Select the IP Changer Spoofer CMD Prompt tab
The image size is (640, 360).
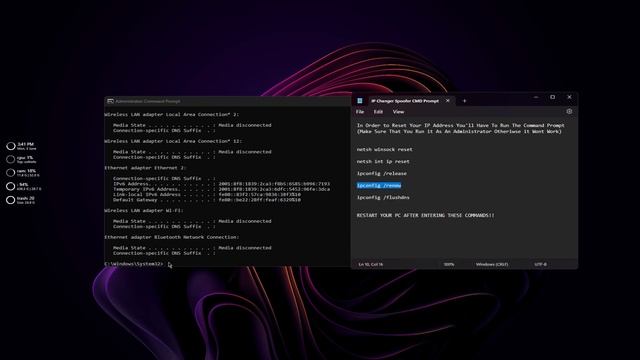click(404, 101)
